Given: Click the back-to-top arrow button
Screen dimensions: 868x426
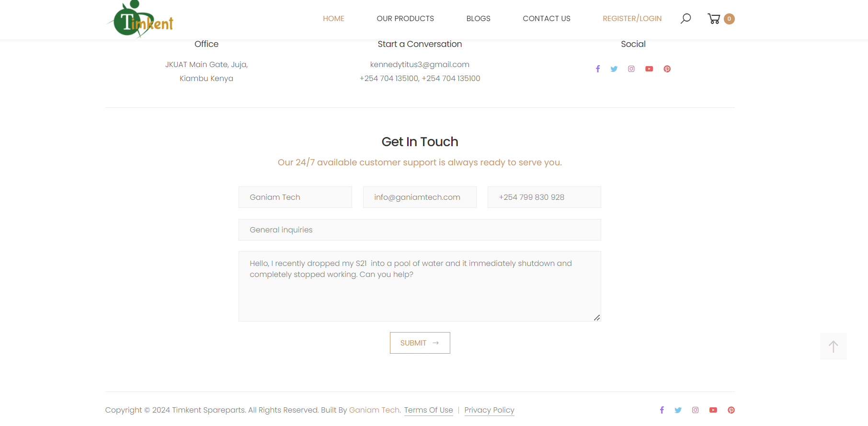Looking at the screenshot, I should click(834, 346).
